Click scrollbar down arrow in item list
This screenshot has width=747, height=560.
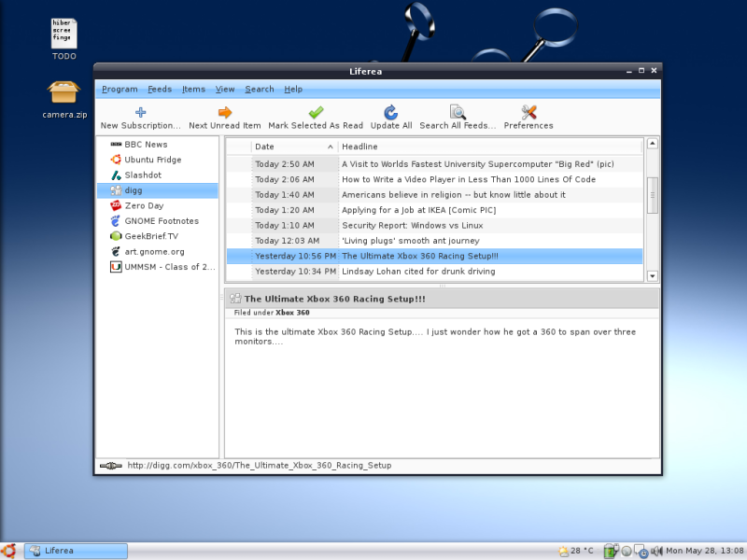pyautogui.click(x=653, y=275)
